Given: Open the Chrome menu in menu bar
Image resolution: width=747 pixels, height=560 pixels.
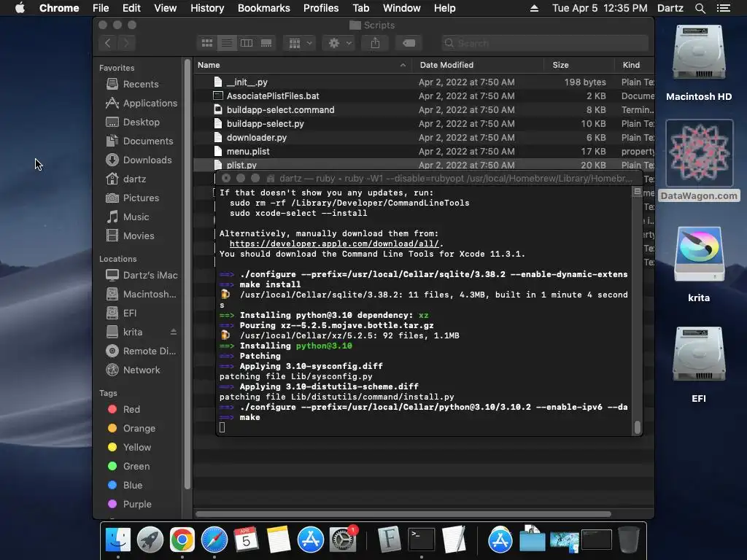Looking at the screenshot, I should click(59, 8).
